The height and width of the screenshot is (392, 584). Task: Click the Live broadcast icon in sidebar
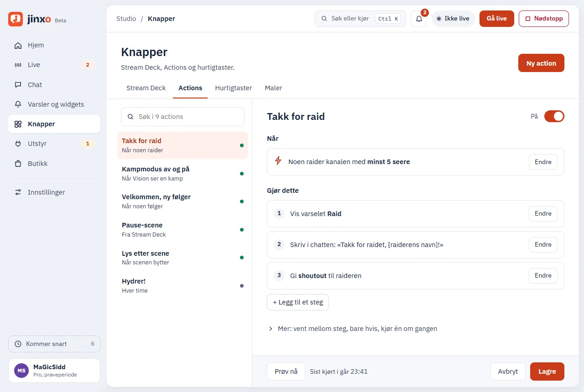[x=18, y=65]
